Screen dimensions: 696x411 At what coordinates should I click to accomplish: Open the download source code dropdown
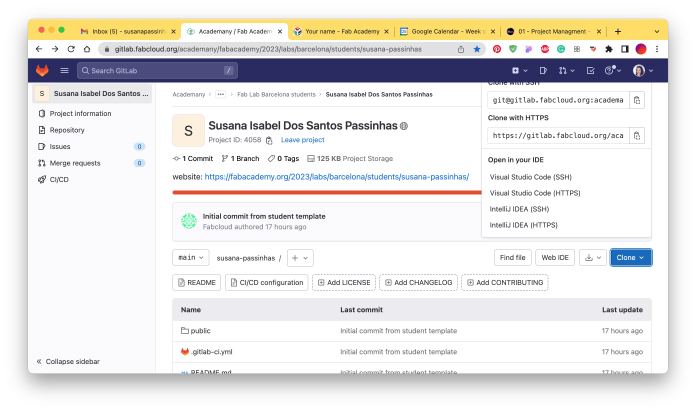(593, 258)
